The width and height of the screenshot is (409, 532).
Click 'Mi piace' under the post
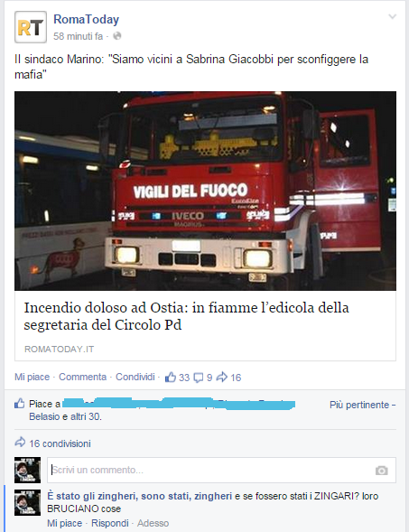click(32, 377)
